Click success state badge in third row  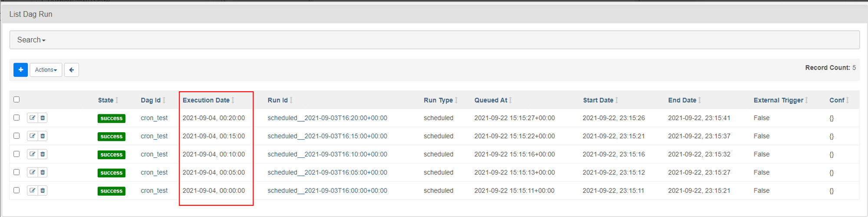pos(112,155)
